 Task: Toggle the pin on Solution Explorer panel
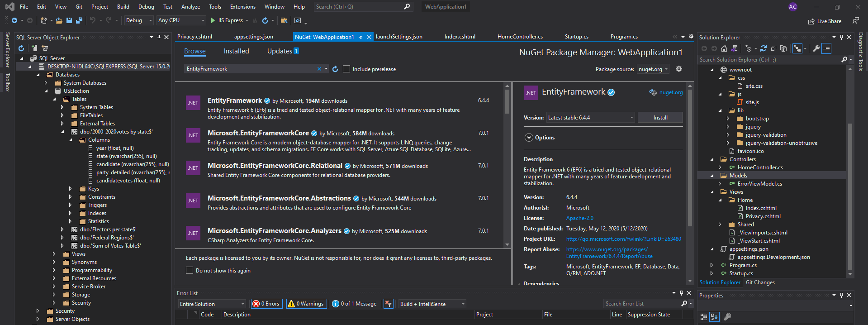[x=841, y=37]
